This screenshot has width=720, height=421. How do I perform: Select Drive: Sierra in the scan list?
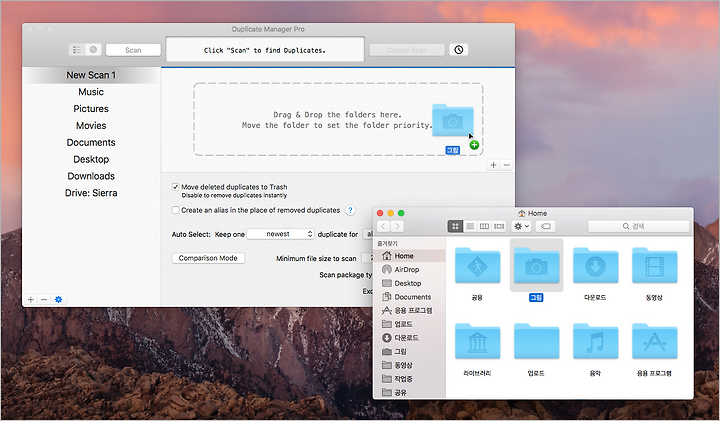tap(91, 193)
